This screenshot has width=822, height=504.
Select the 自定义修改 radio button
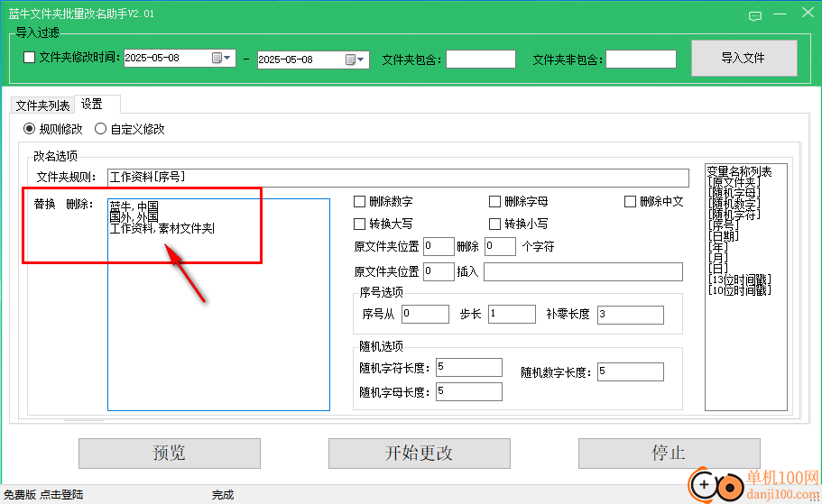click(100, 129)
